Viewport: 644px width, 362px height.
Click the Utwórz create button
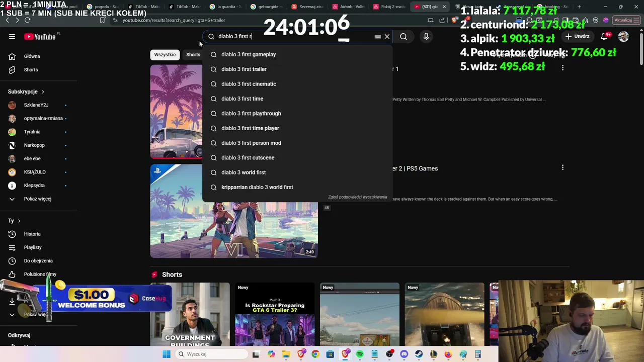click(578, 36)
